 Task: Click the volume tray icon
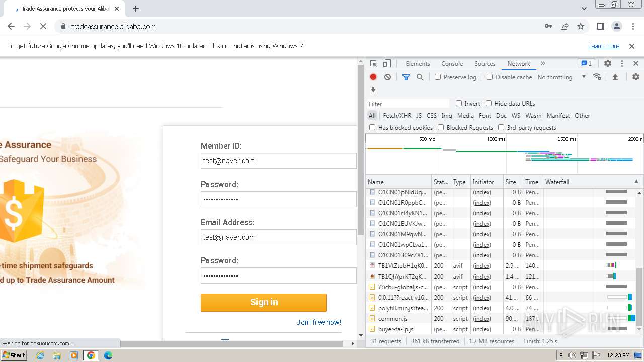coord(572,355)
